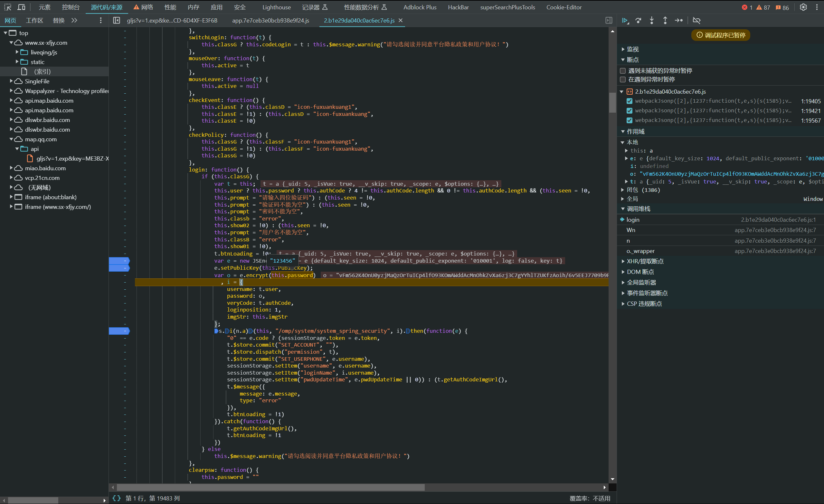Switch to the 控制台 Console tab
Image resolution: width=824 pixels, height=504 pixels.
[x=71, y=7]
